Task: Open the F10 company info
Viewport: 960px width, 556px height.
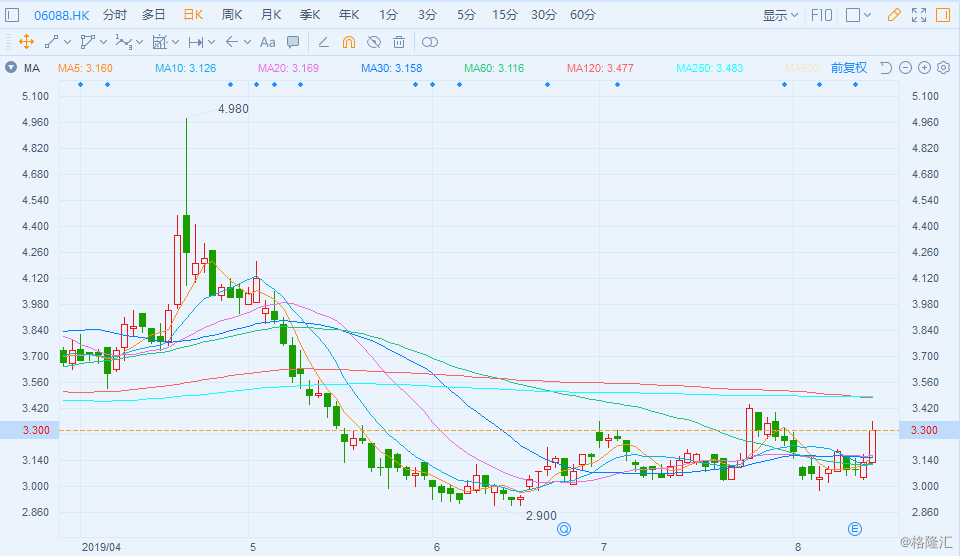Action: tap(821, 15)
